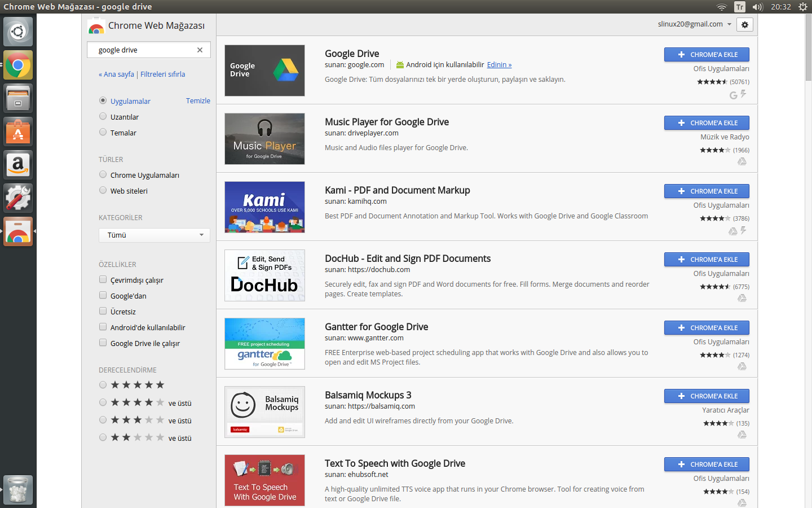
Task: Open the Ubuntu Dash launcher icon
Action: pos(18,32)
